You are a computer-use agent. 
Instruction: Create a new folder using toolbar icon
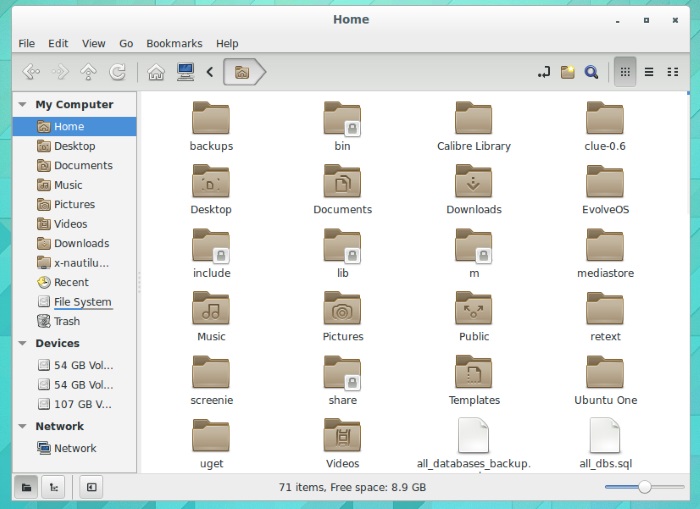[567, 72]
